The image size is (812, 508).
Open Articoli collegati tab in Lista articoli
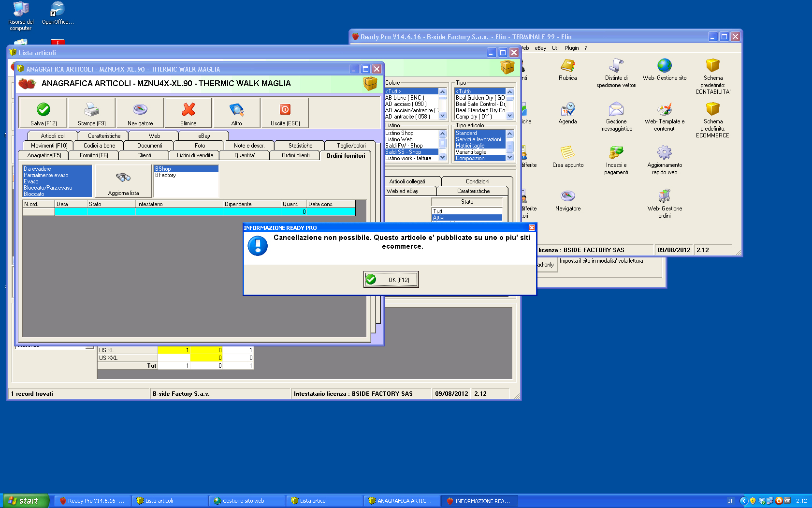coord(407,181)
